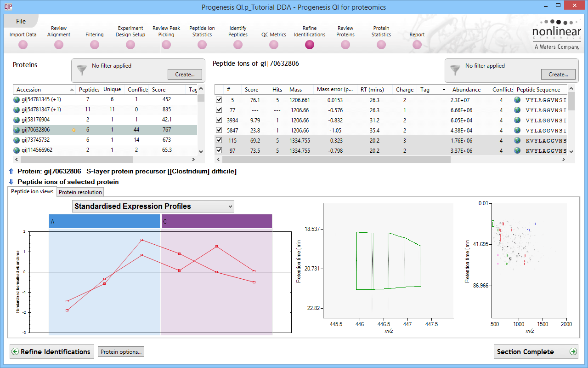Screen dimensions: 588x368
Task: Click globe icon for protein gi|58176904
Action: click(x=17, y=120)
